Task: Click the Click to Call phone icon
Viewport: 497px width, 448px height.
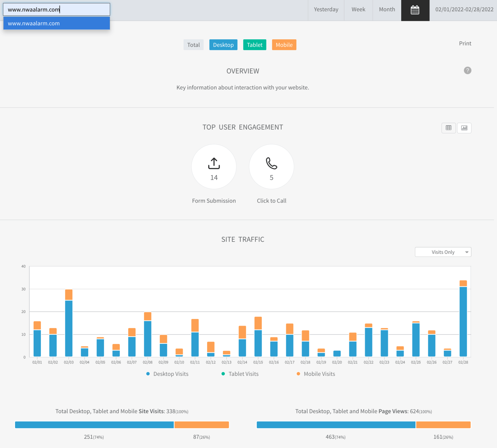Action: pos(271,163)
